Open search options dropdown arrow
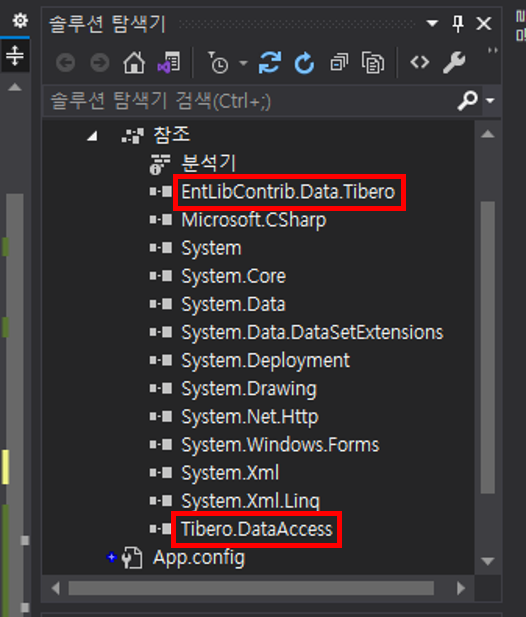 click(x=490, y=101)
